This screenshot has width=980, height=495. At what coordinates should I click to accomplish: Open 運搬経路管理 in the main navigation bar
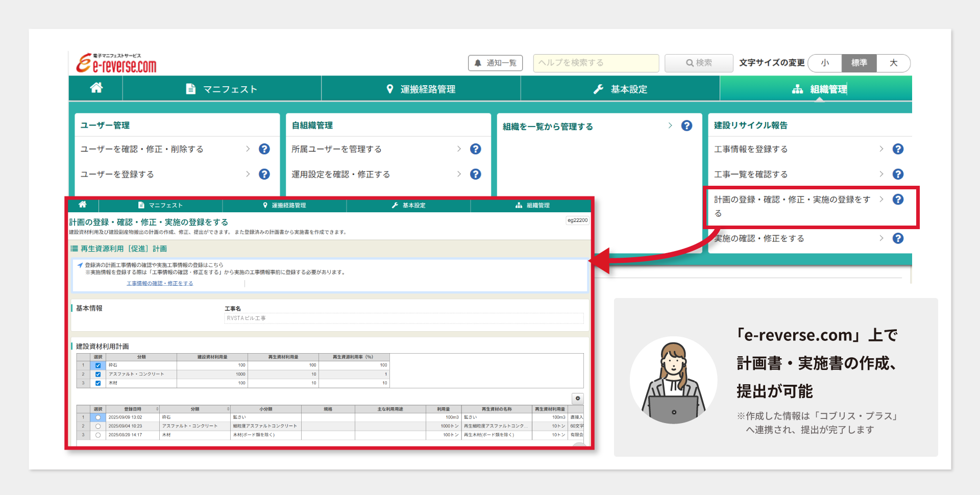421,89
